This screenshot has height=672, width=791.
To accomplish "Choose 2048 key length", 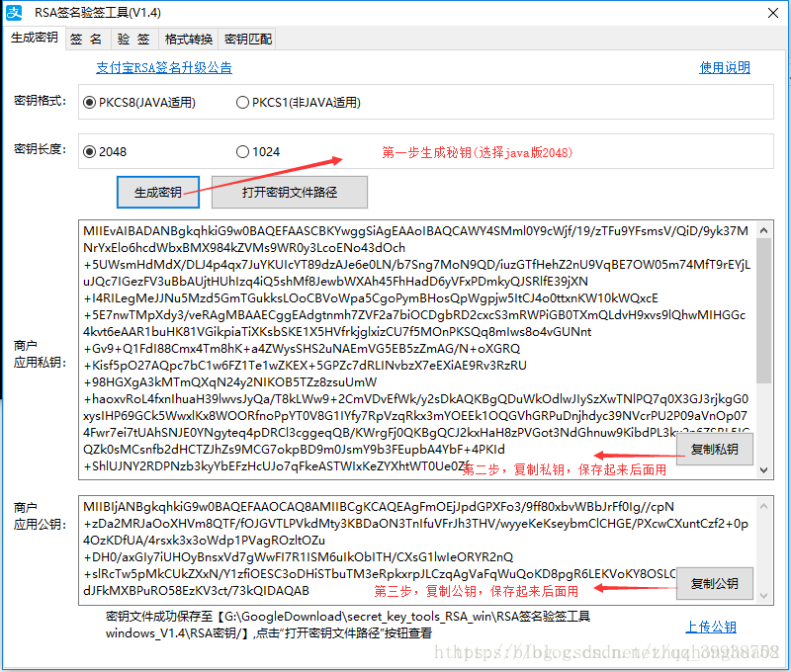I will click(x=105, y=152).
